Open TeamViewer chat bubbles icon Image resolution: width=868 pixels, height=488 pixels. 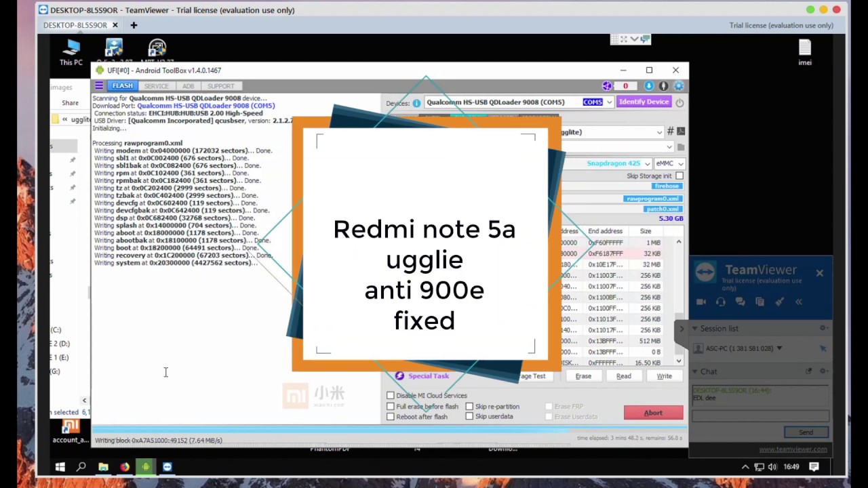pyautogui.click(x=741, y=302)
